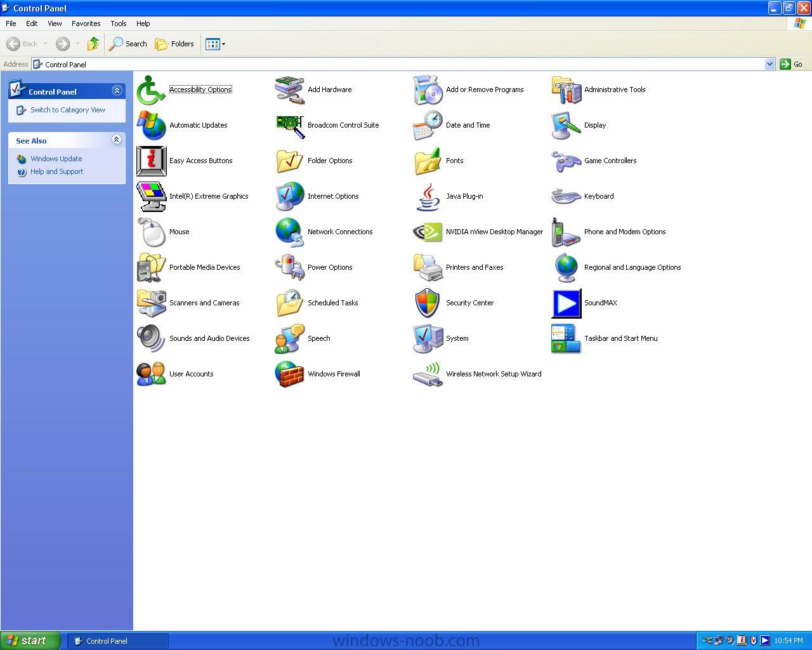812x650 pixels.
Task: Open the SoundMAX icon
Action: (566, 303)
